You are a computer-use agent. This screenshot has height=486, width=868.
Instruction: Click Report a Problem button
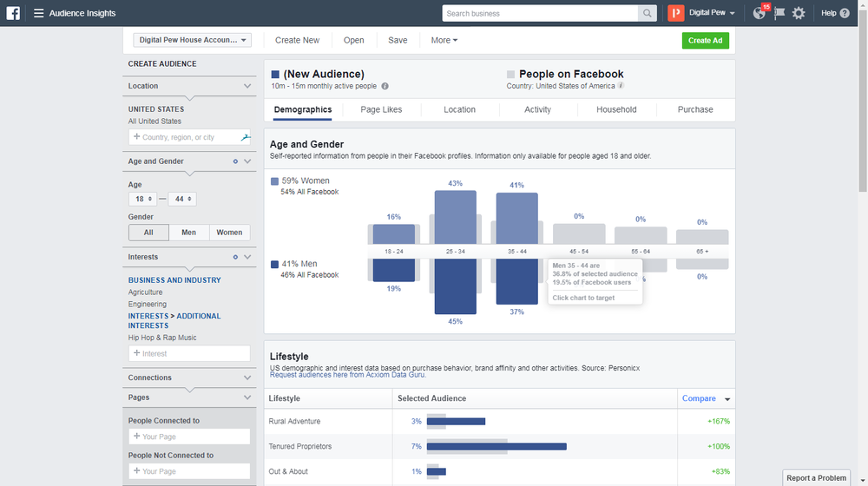pos(817,477)
